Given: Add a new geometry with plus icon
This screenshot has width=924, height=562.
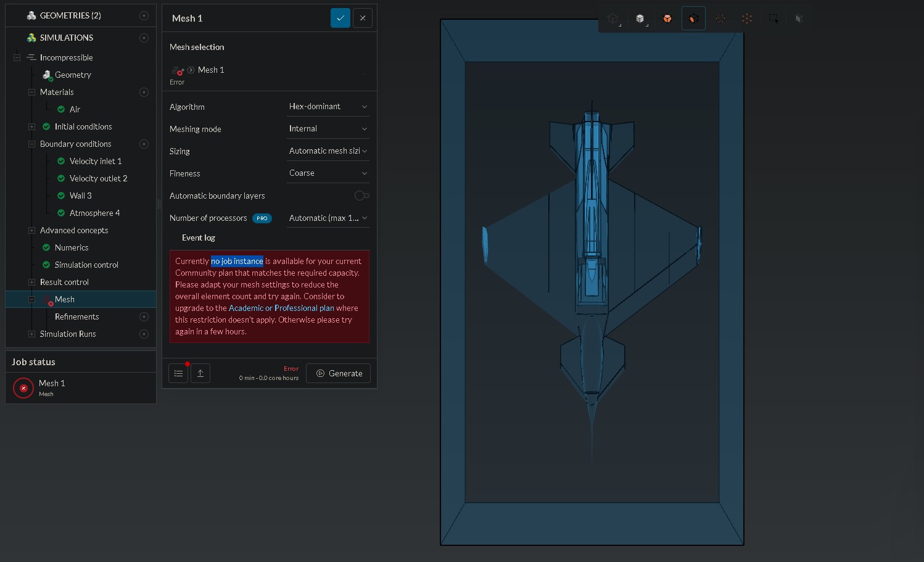Looking at the screenshot, I should [144, 15].
